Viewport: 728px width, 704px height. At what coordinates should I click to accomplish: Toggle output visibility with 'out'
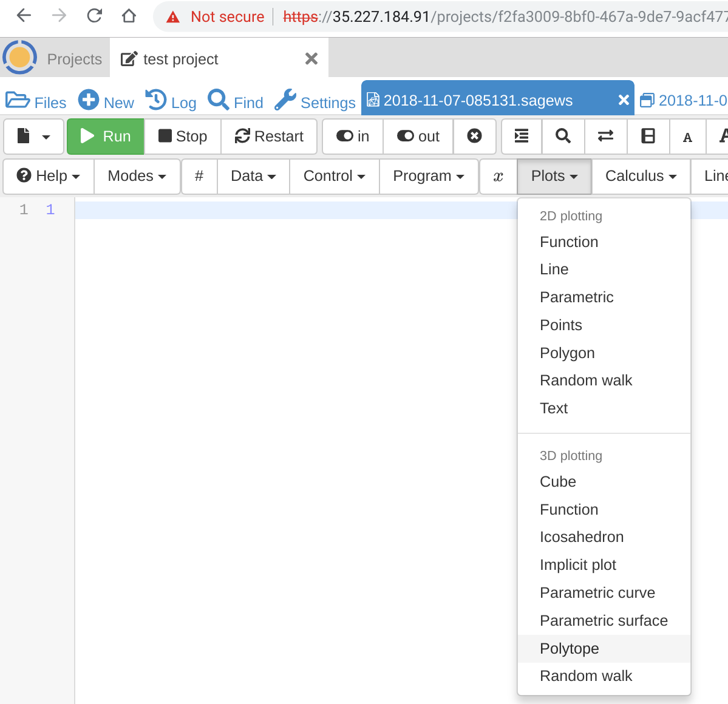pos(418,137)
